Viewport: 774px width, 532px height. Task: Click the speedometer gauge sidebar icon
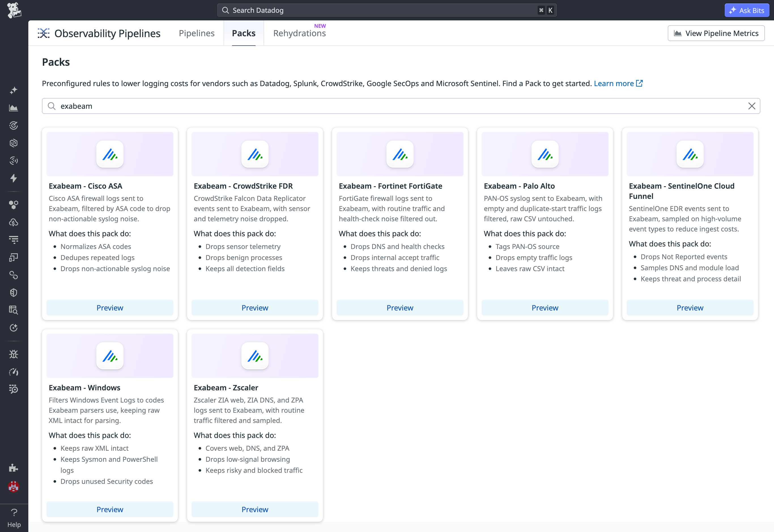(x=14, y=372)
